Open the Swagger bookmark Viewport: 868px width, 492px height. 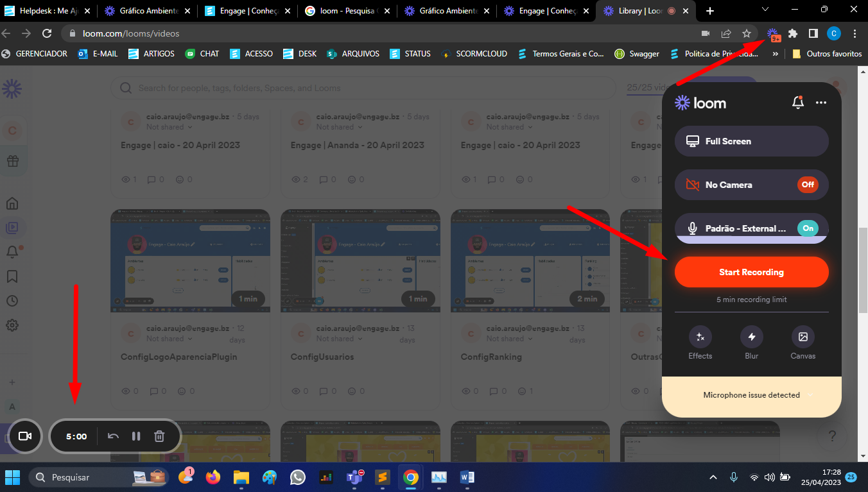[637, 54]
